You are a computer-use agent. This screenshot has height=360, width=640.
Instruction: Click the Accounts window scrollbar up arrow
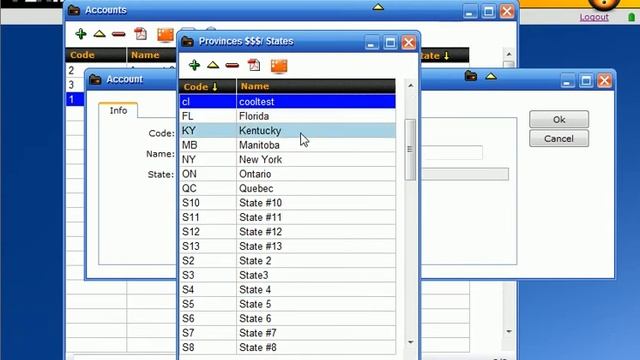[509, 54]
